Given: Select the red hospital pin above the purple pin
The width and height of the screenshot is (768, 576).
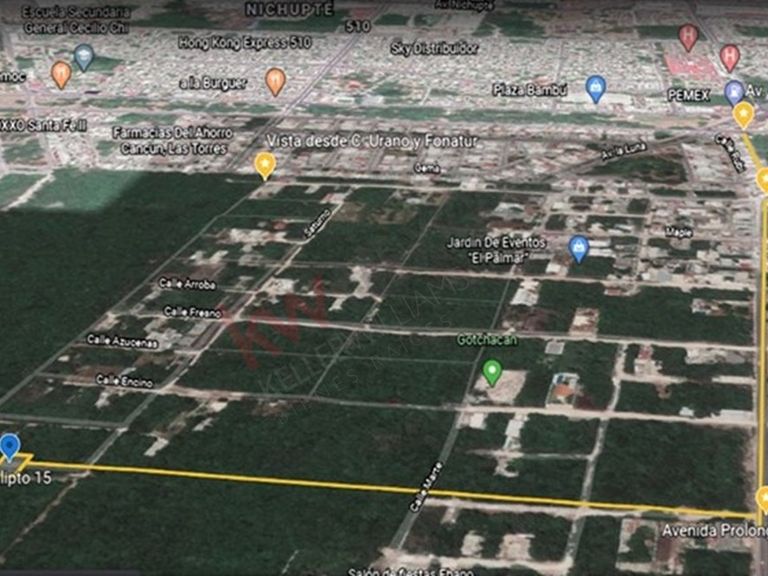Looking at the screenshot, I should coord(730,57).
